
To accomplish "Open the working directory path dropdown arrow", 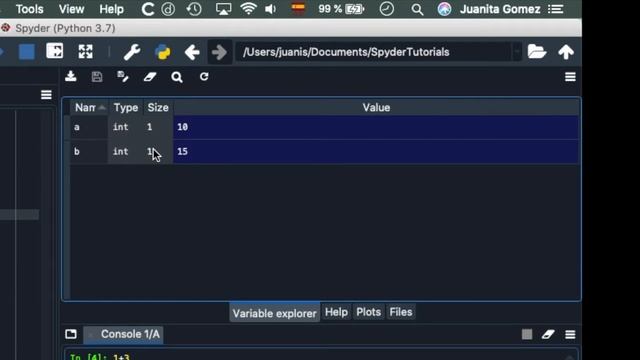I will pyautogui.click(x=517, y=52).
